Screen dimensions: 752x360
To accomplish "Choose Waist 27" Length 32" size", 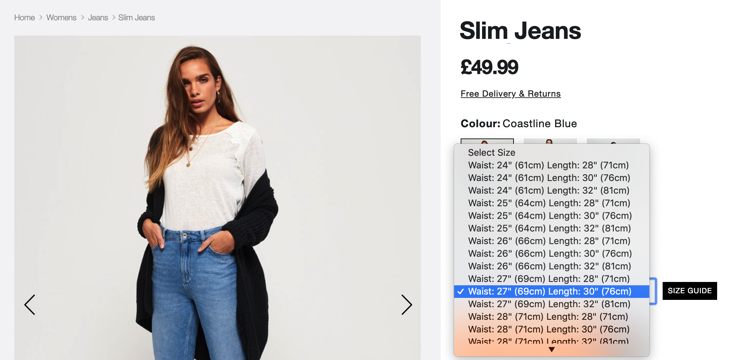I will (x=552, y=304).
